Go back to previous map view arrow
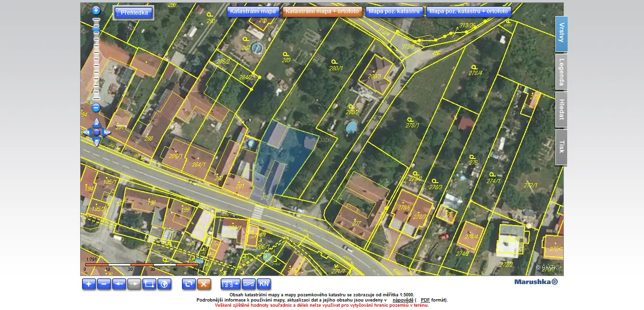The image size is (644, 310). click(x=119, y=284)
